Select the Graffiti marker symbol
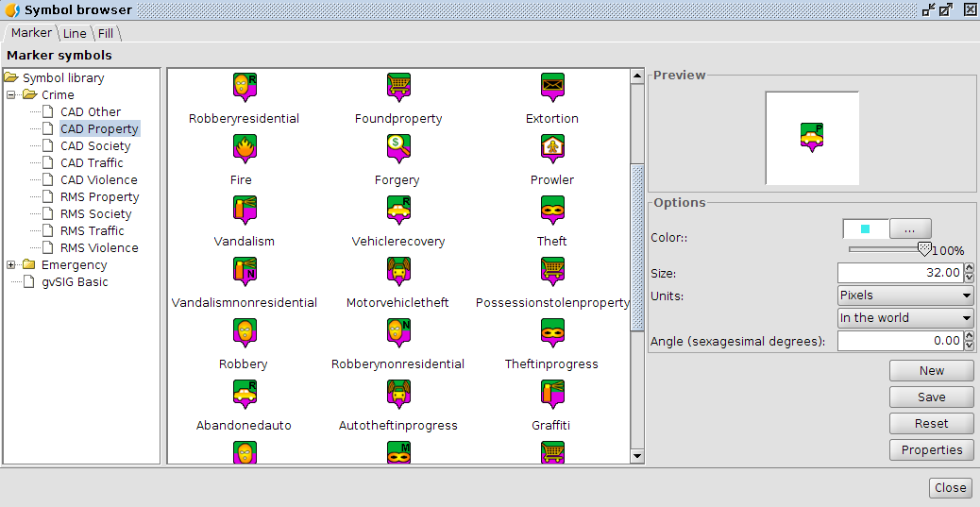980x507 pixels. 552,395
